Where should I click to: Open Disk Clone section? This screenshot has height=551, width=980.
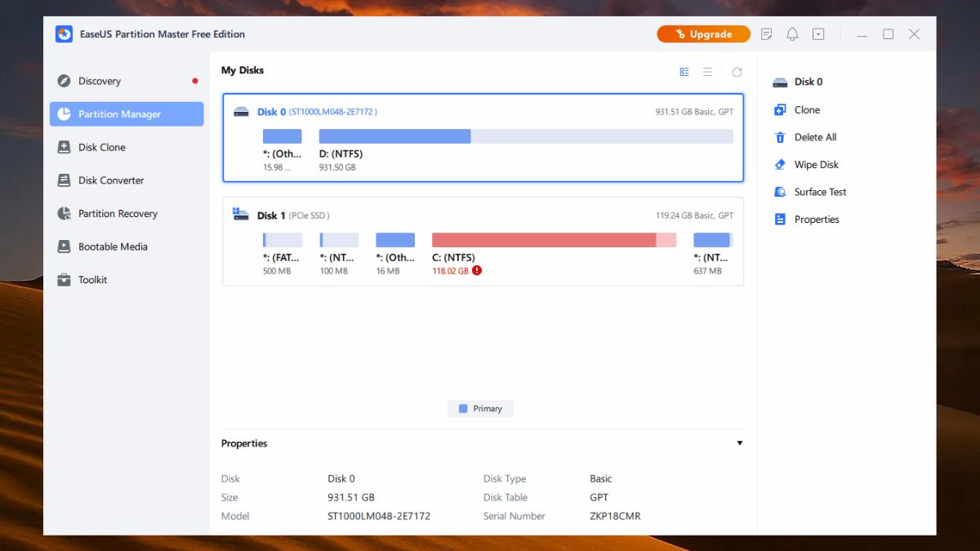click(127, 148)
